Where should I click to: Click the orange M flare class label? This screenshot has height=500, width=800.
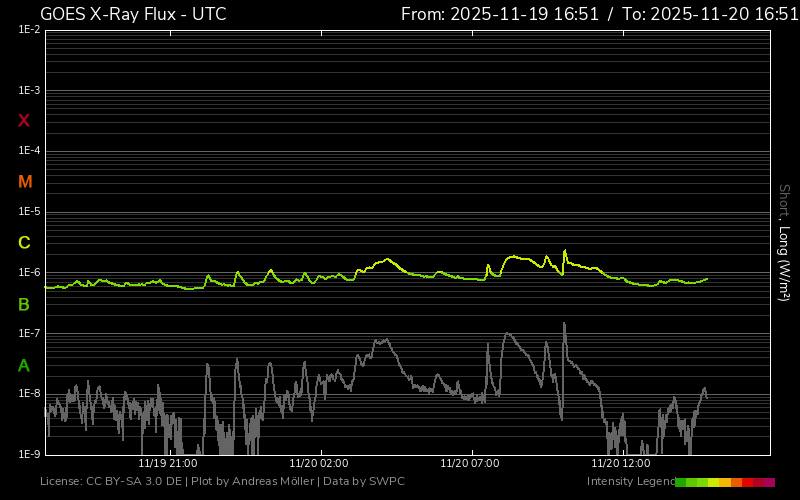click(25, 182)
